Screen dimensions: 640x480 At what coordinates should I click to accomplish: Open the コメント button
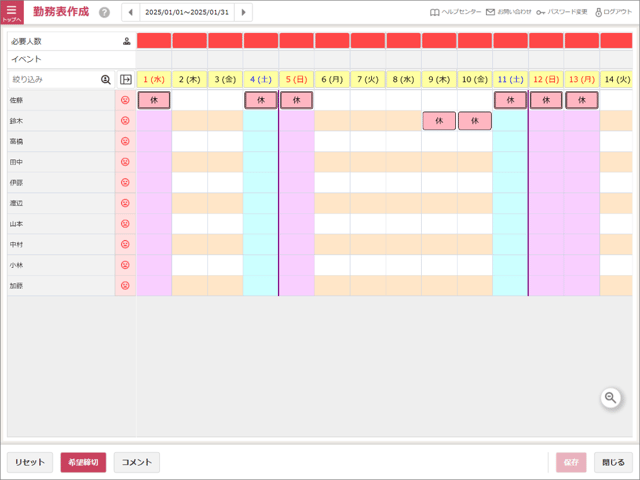(137, 462)
